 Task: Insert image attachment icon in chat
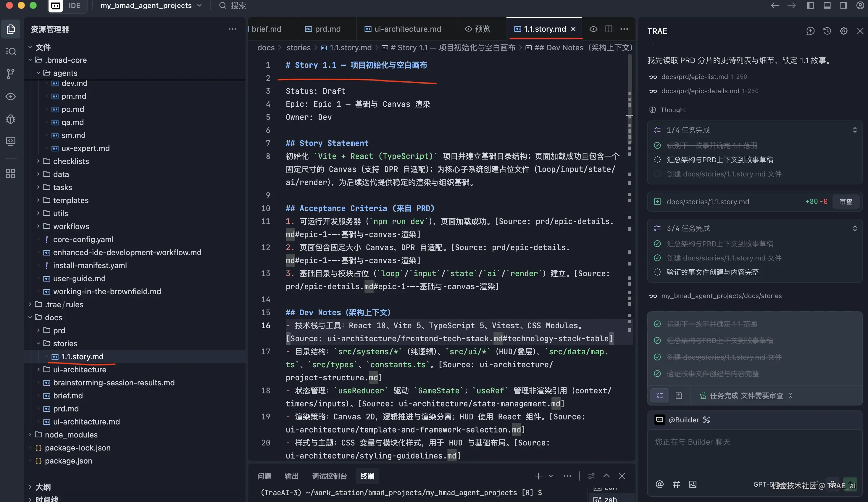693,484
